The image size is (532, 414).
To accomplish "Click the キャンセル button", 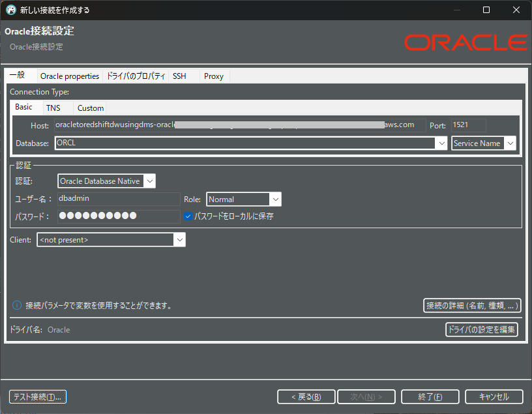I will [x=494, y=396].
